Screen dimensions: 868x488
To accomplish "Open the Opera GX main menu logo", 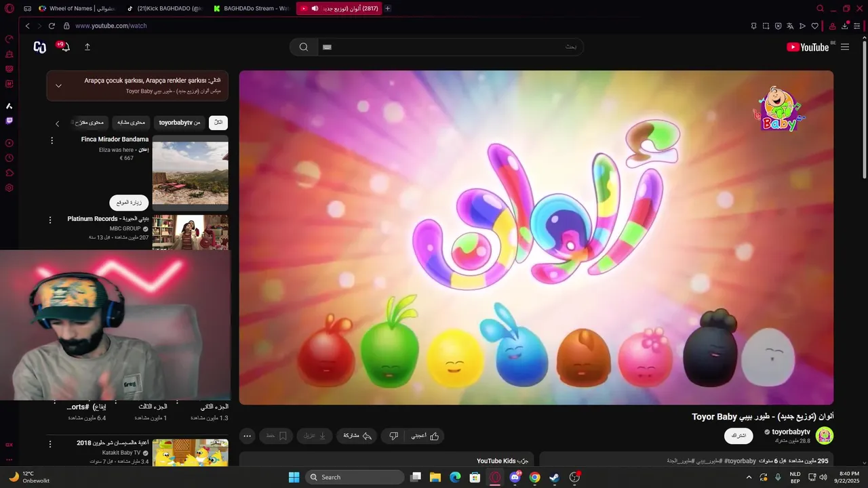I will 9,9.
